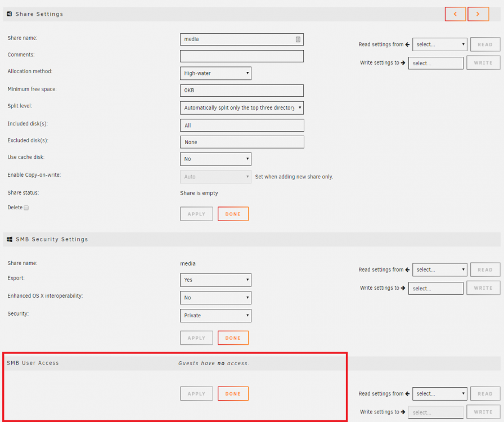
Task: Click READ button in Share Settings
Action: (x=485, y=44)
